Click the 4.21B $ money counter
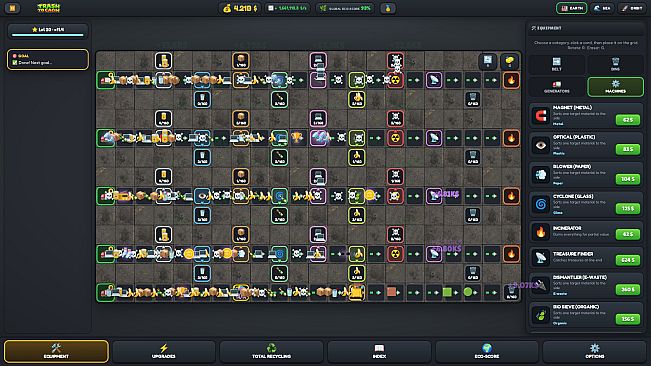This screenshot has width=651, height=366. pyautogui.click(x=240, y=8)
